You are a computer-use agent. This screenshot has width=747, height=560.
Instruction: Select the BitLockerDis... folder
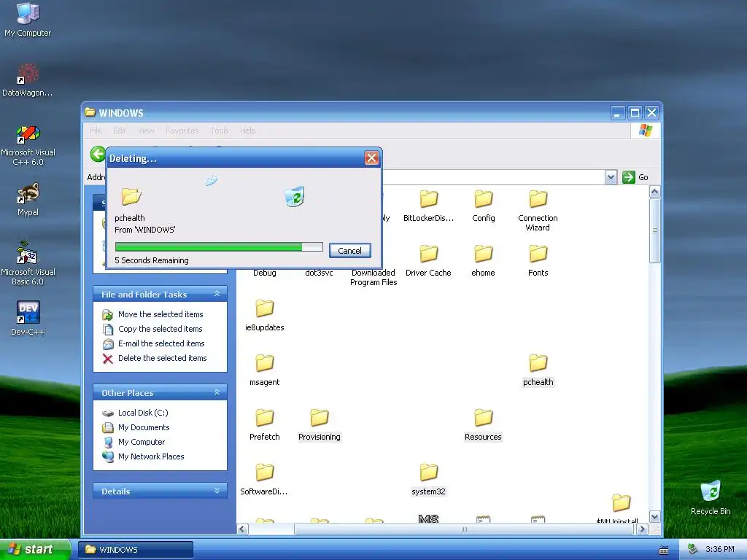[x=428, y=206]
